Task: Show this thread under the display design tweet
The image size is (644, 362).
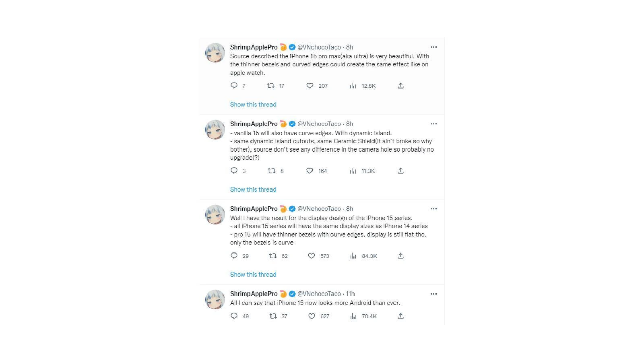Action: coord(253,274)
